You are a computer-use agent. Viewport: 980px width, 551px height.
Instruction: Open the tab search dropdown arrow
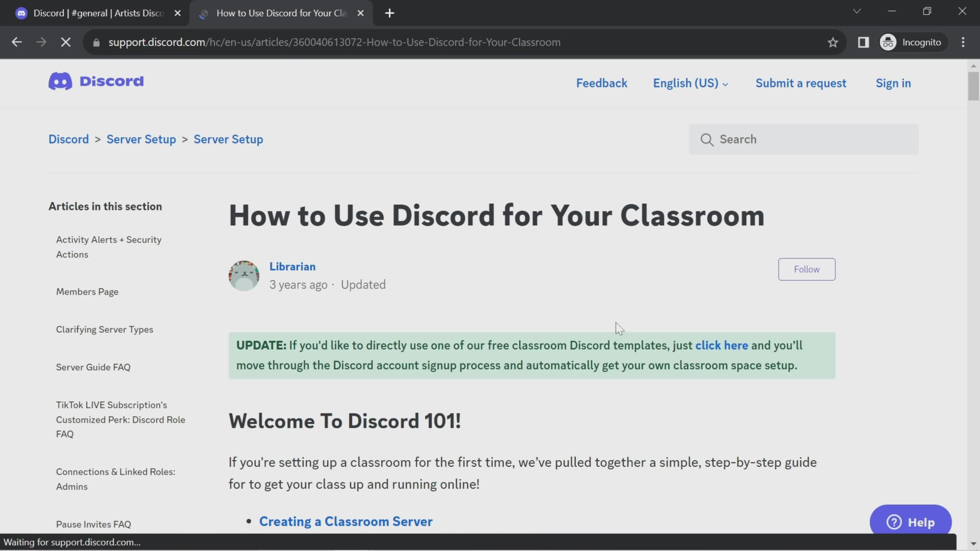tap(857, 11)
